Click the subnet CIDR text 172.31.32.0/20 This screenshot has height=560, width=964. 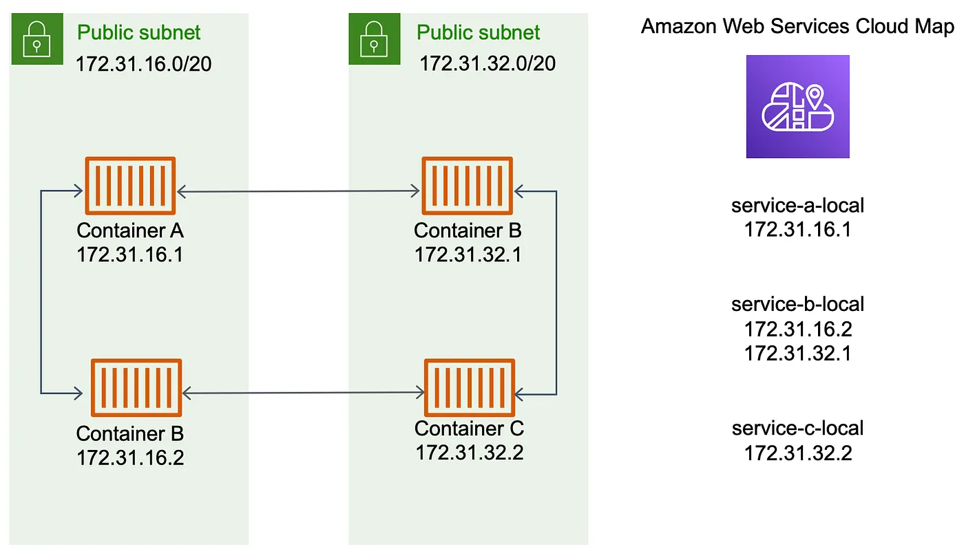488,64
